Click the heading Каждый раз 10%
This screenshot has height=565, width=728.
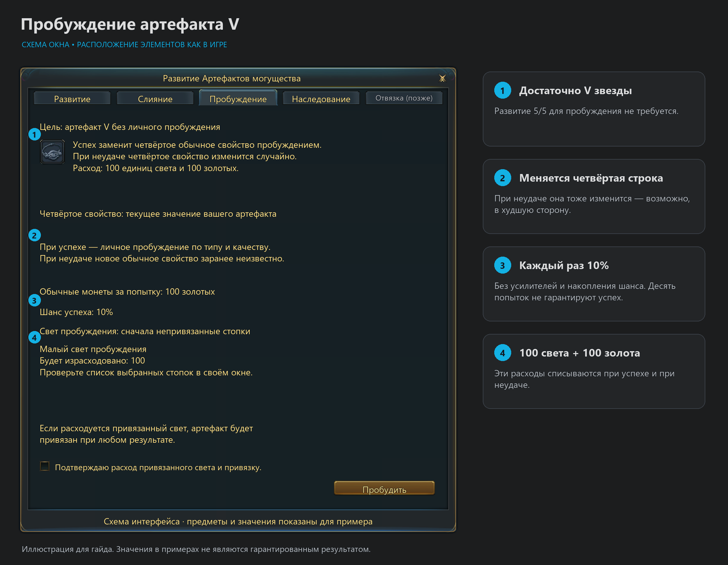tap(564, 266)
